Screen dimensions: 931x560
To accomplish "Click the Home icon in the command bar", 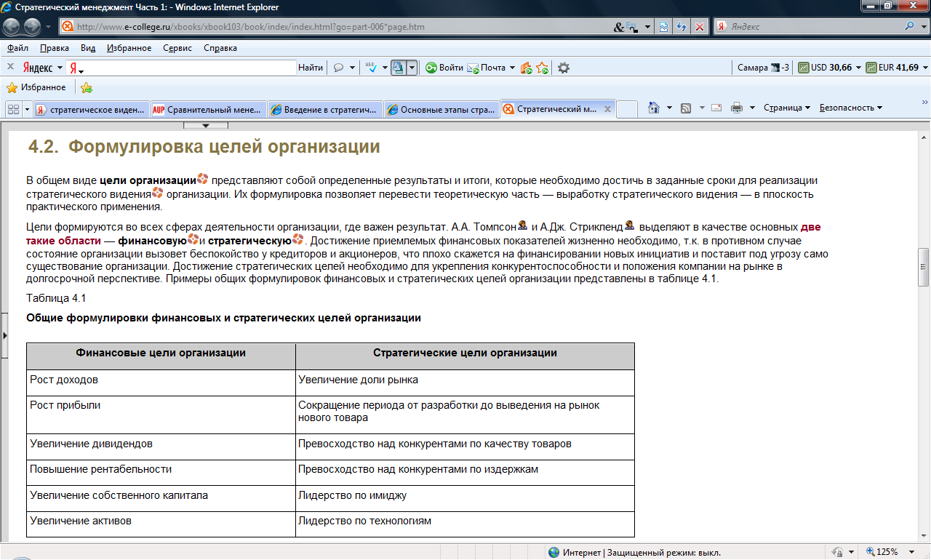I will coord(653,108).
